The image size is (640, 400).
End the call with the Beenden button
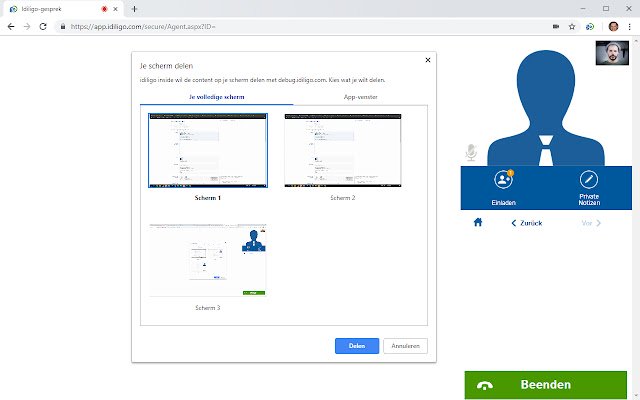tap(546, 384)
